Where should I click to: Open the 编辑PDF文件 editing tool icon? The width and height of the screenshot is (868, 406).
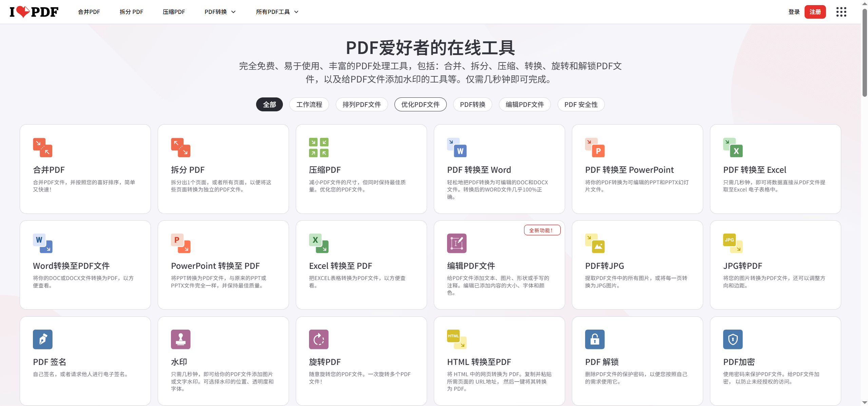pos(456,243)
